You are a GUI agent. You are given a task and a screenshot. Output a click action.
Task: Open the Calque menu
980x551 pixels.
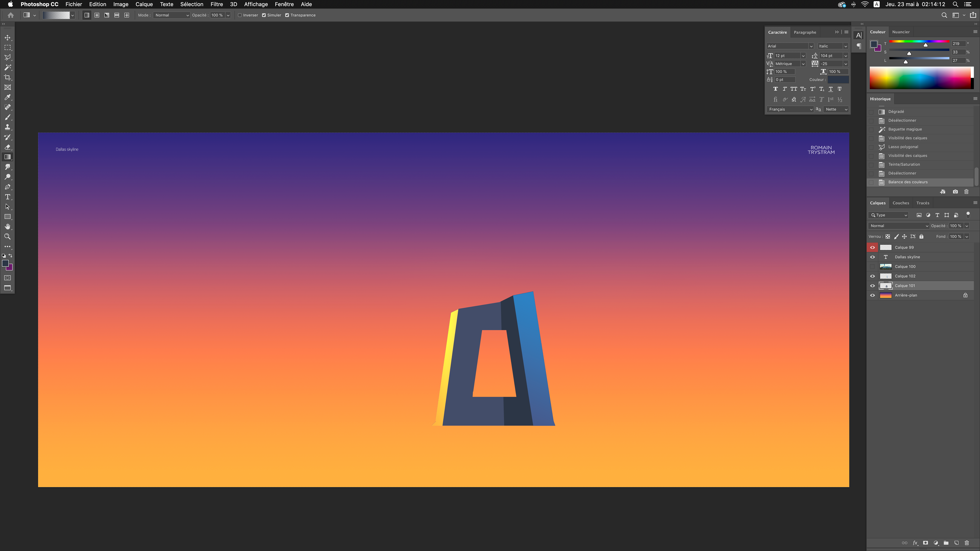(x=144, y=4)
